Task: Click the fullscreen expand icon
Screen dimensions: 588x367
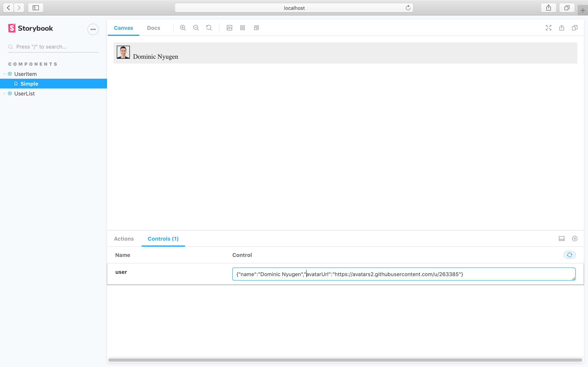Action: (x=548, y=28)
